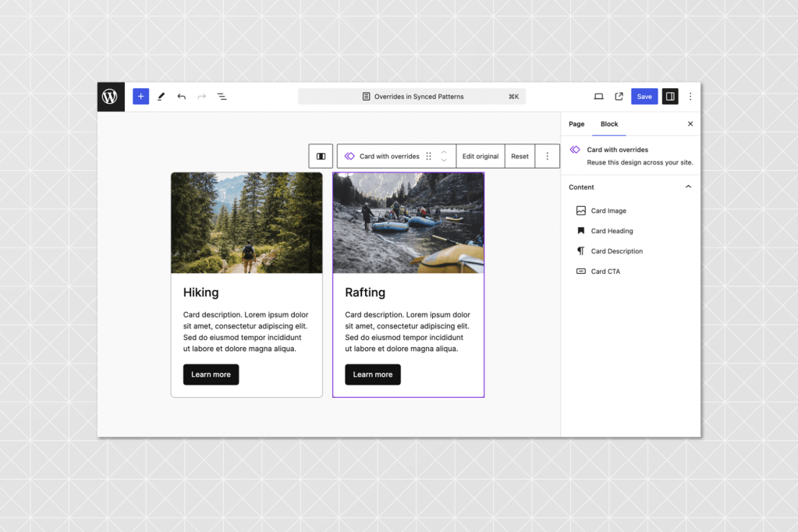Image resolution: width=798 pixels, height=532 pixels.
Task: Click the Save button
Action: tap(644, 97)
